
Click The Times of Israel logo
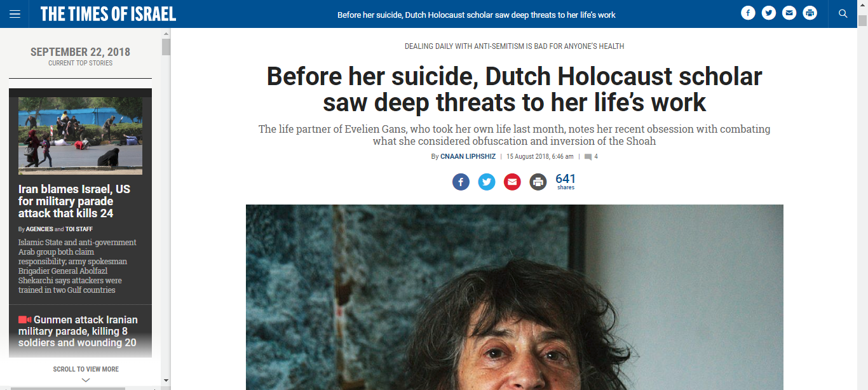pos(108,13)
